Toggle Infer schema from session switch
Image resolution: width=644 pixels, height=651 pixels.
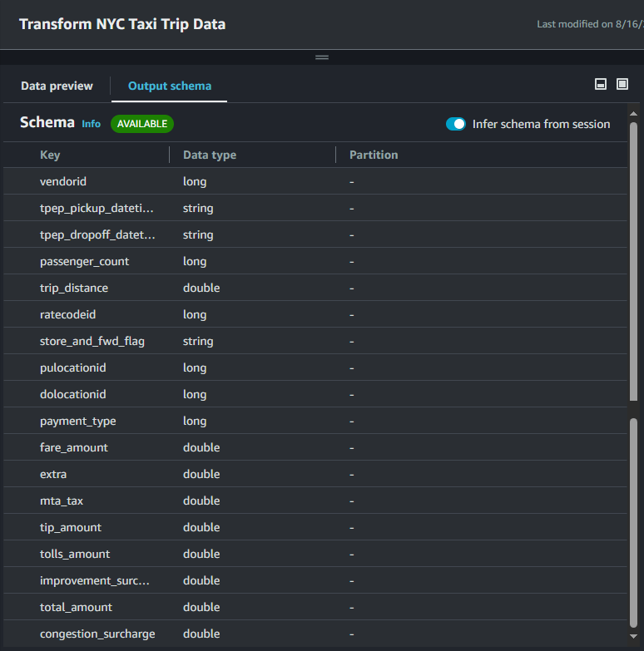tap(456, 124)
